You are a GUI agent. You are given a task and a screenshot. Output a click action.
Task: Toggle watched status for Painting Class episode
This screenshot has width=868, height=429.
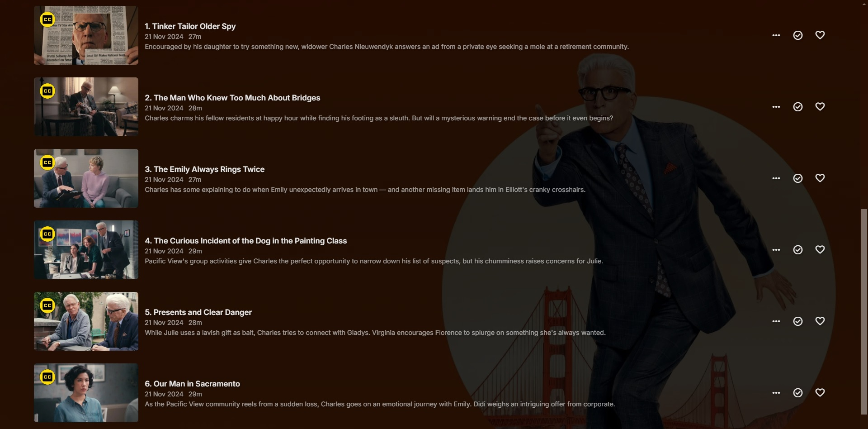click(798, 250)
